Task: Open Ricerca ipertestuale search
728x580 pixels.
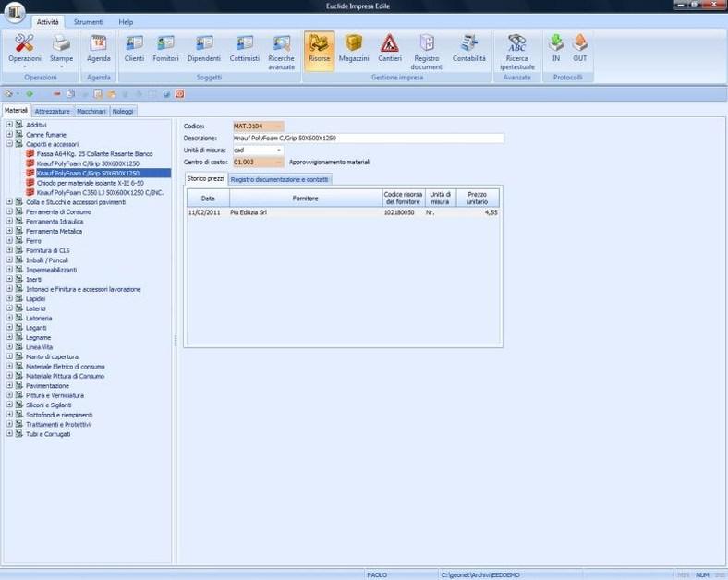Action: point(516,51)
